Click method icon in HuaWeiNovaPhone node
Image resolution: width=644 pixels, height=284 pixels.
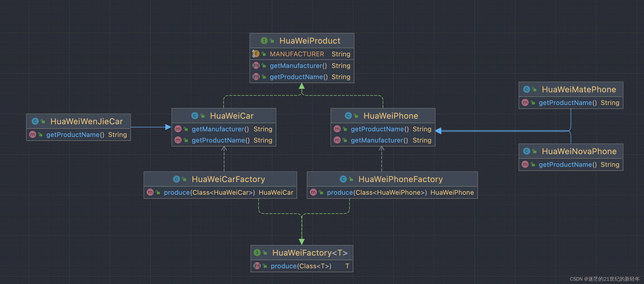(x=525, y=164)
